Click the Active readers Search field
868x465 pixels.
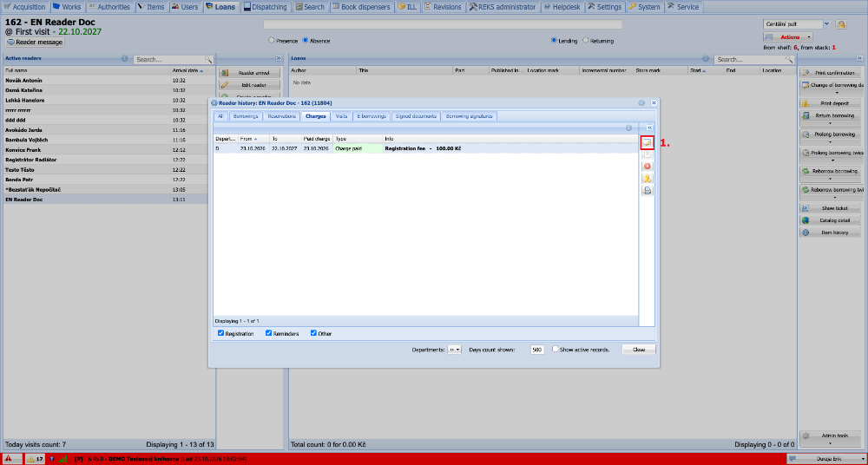click(x=169, y=59)
